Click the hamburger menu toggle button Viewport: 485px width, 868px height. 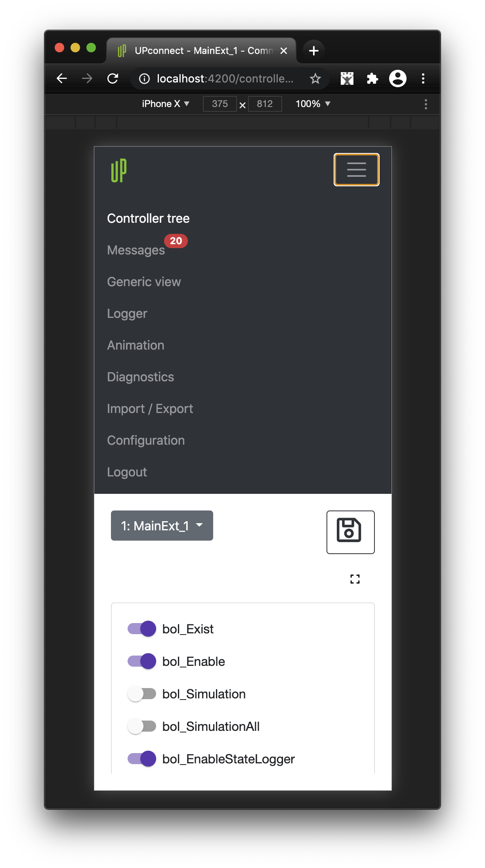pos(356,170)
